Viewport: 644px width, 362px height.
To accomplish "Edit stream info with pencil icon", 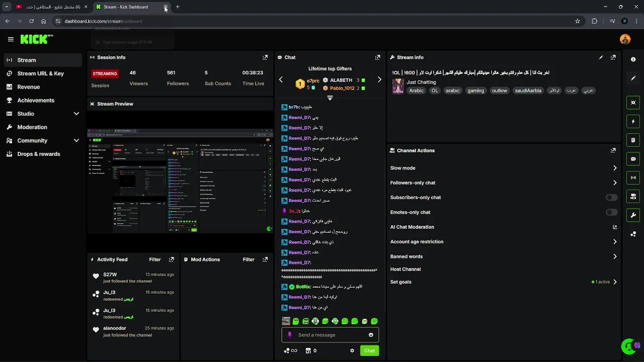I will [601, 57].
